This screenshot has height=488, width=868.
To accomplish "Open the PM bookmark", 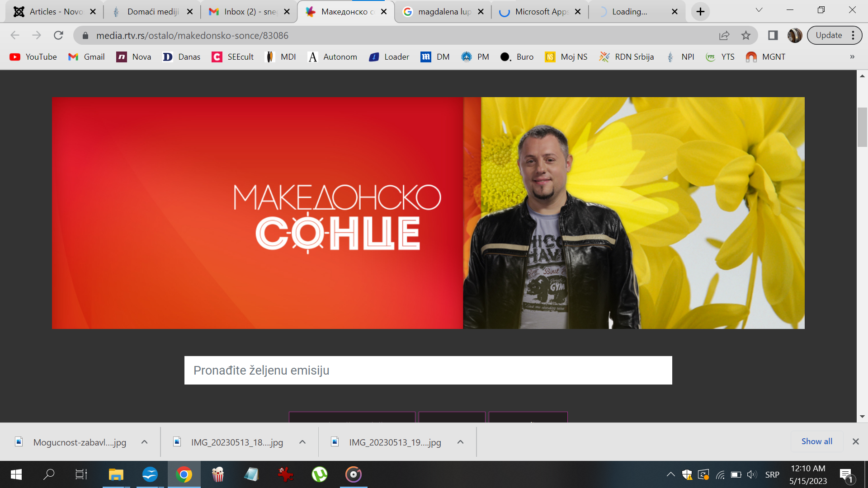I will pos(476,57).
